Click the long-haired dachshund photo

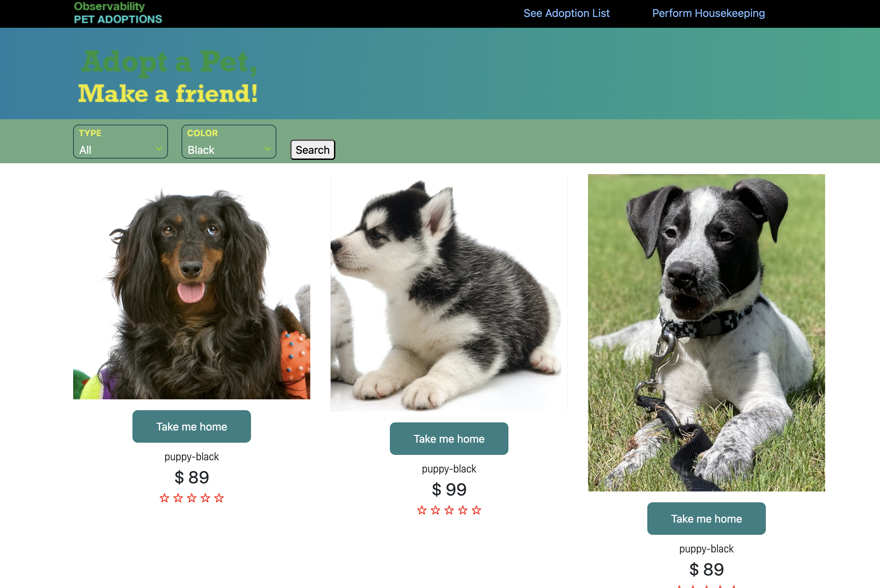pos(192,287)
